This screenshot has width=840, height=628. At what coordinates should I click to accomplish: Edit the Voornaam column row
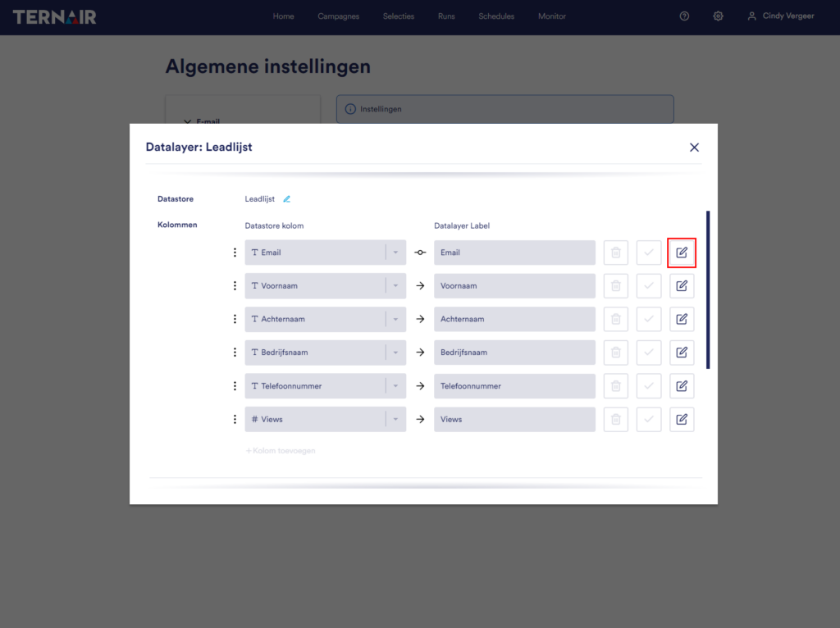tap(682, 286)
